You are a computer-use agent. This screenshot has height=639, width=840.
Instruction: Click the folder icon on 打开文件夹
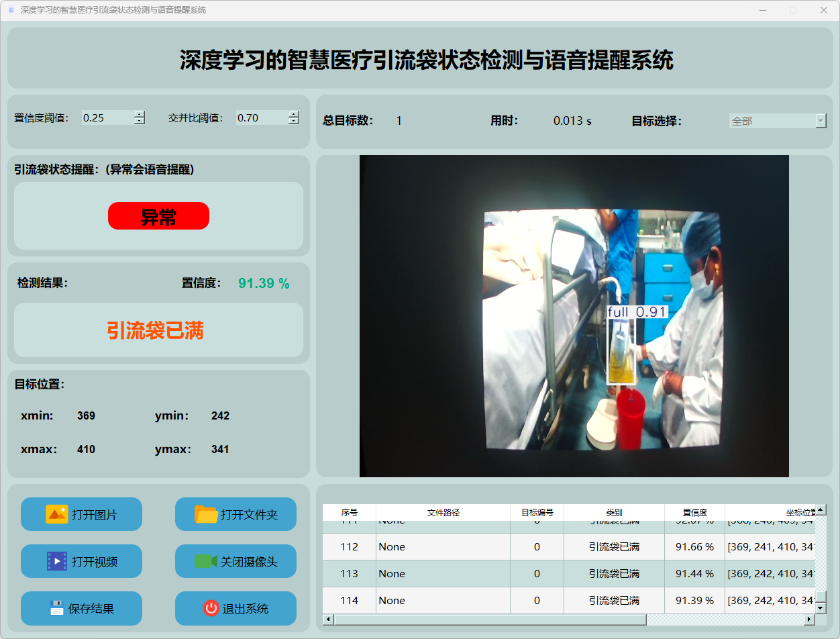tap(206, 514)
